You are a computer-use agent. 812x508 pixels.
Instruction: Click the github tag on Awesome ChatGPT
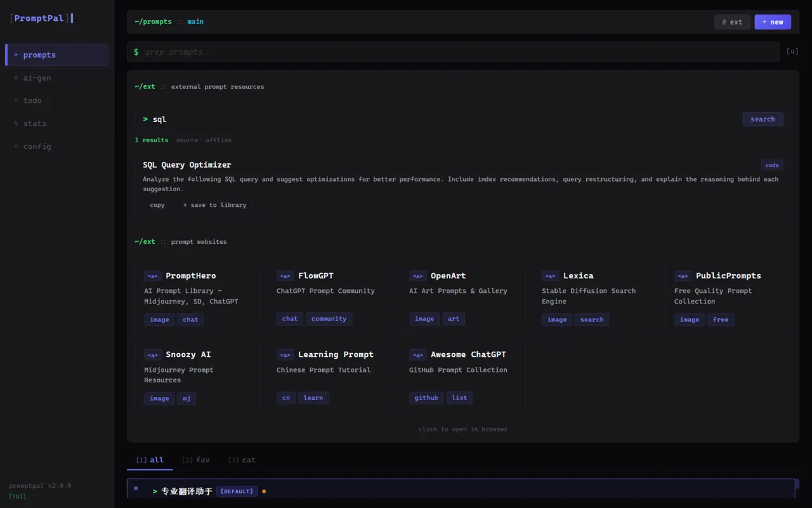tap(426, 398)
